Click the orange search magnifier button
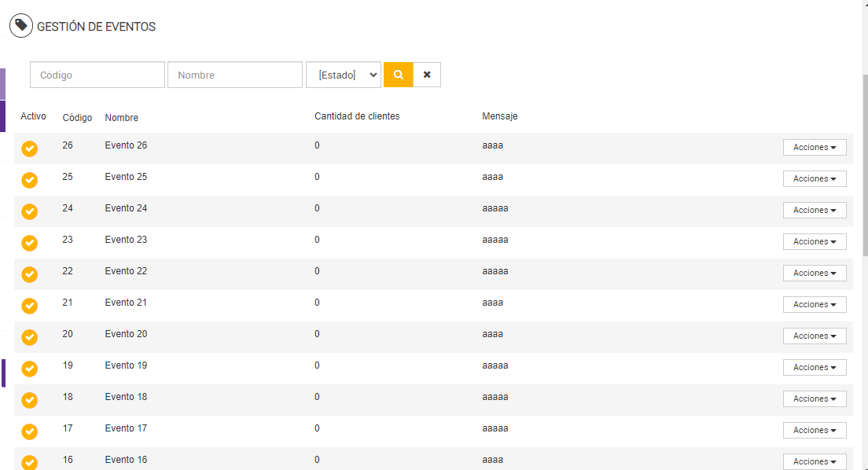Viewport: 868px width, 470px height. pyautogui.click(x=398, y=75)
